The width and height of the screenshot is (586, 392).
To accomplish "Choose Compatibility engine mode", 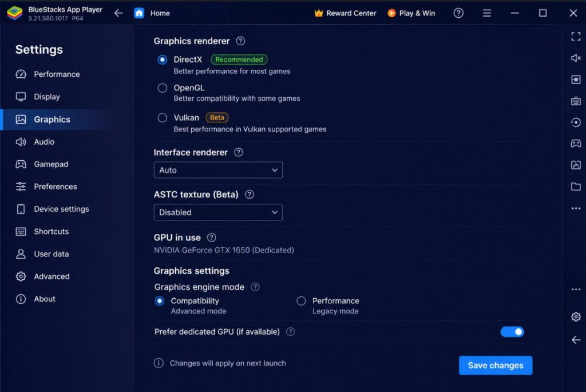I will pos(160,301).
